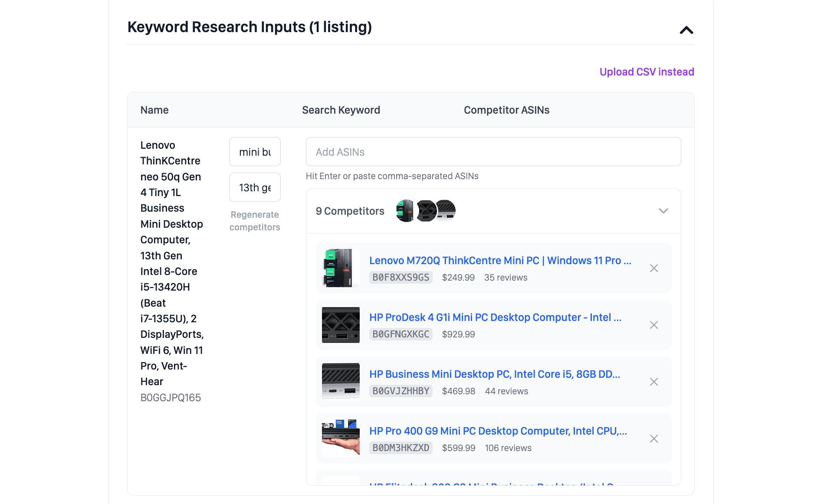Click Regenerate competitors
Image resolution: width=834 pixels, height=504 pixels.
tap(255, 221)
